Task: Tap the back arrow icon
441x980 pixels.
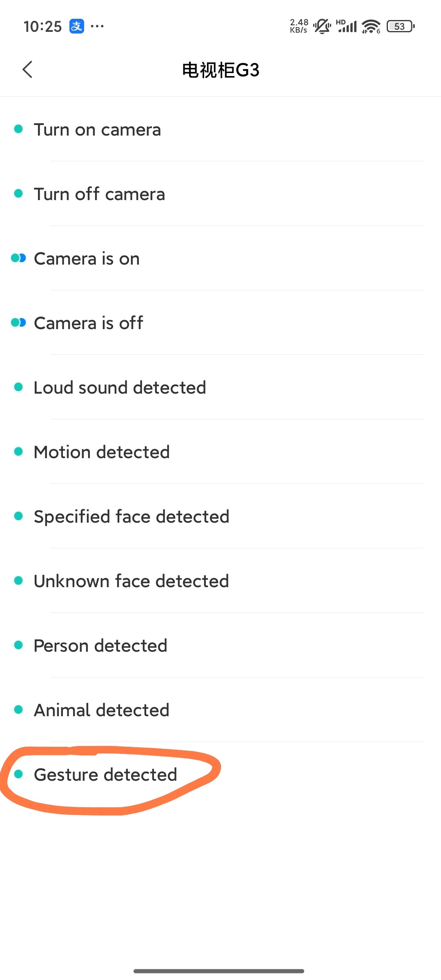Action: (x=27, y=69)
